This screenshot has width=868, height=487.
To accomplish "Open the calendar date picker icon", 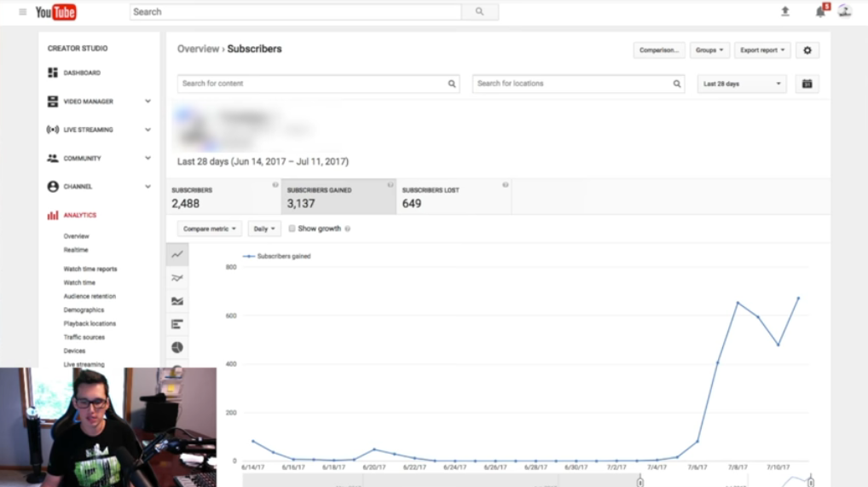I will [807, 84].
